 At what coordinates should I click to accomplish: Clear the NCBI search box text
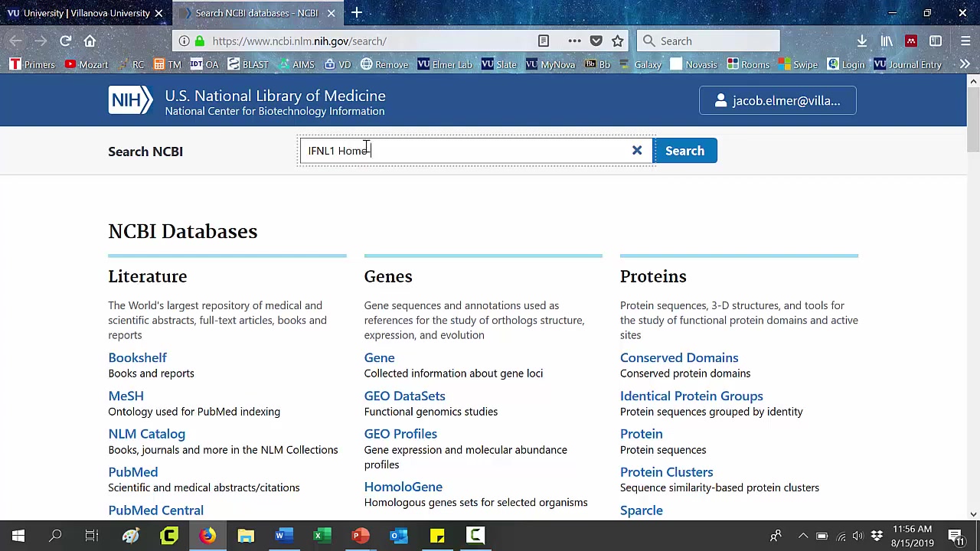pos(636,151)
